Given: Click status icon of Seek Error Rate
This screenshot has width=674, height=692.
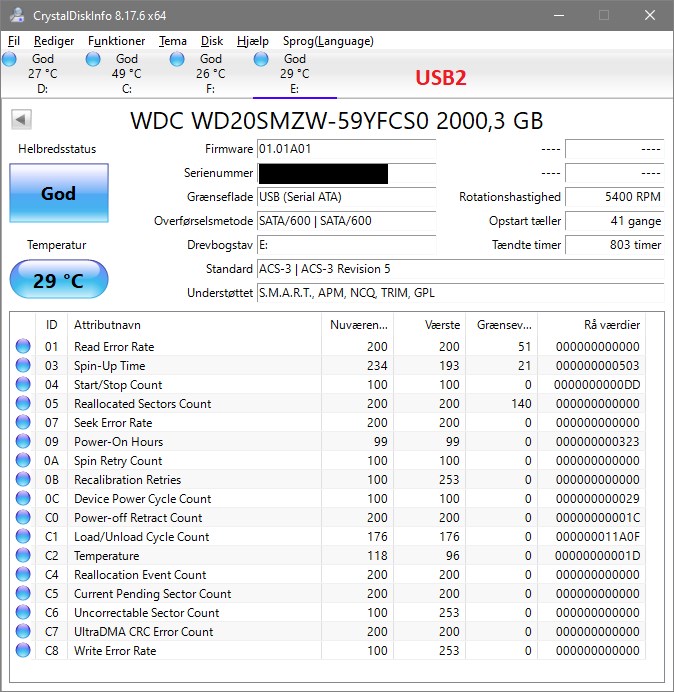Looking at the screenshot, I should pyautogui.click(x=23, y=422).
